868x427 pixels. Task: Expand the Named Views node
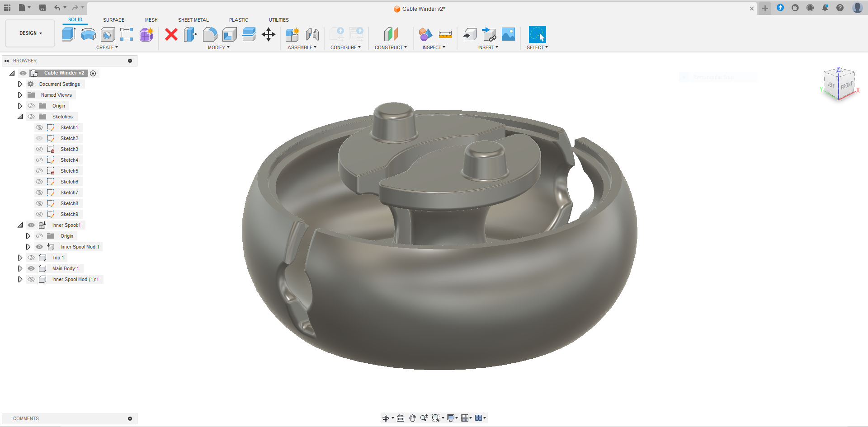(20, 95)
